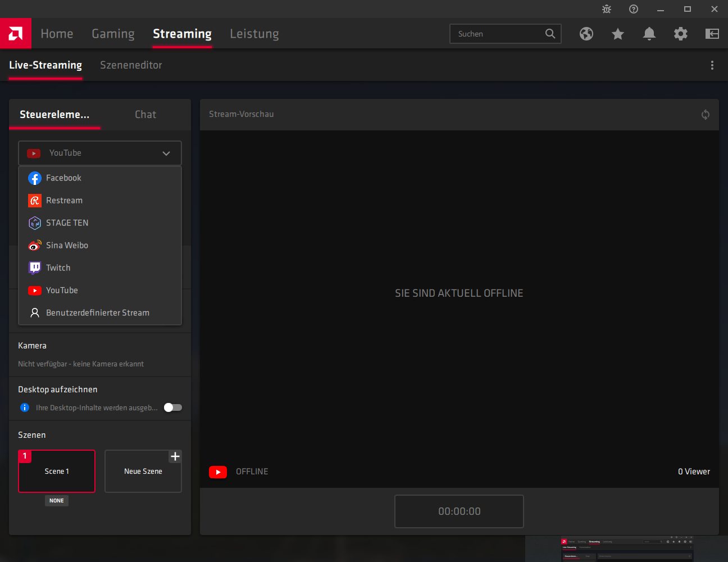Screen dimensions: 728x562
Task: Open the Live-Streaming subtab
Action: tap(46, 65)
